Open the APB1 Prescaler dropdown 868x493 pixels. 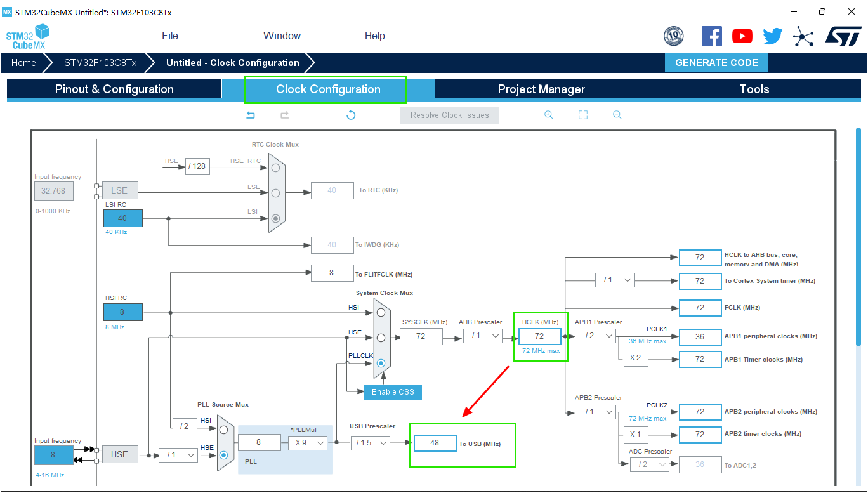(x=596, y=336)
